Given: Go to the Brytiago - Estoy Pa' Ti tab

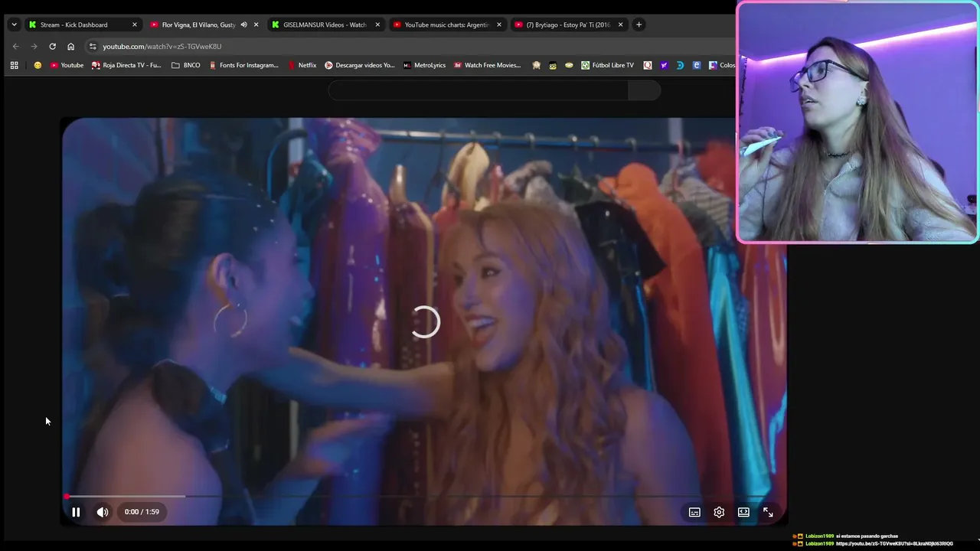Looking at the screenshot, I should pyautogui.click(x=568, y=24).
